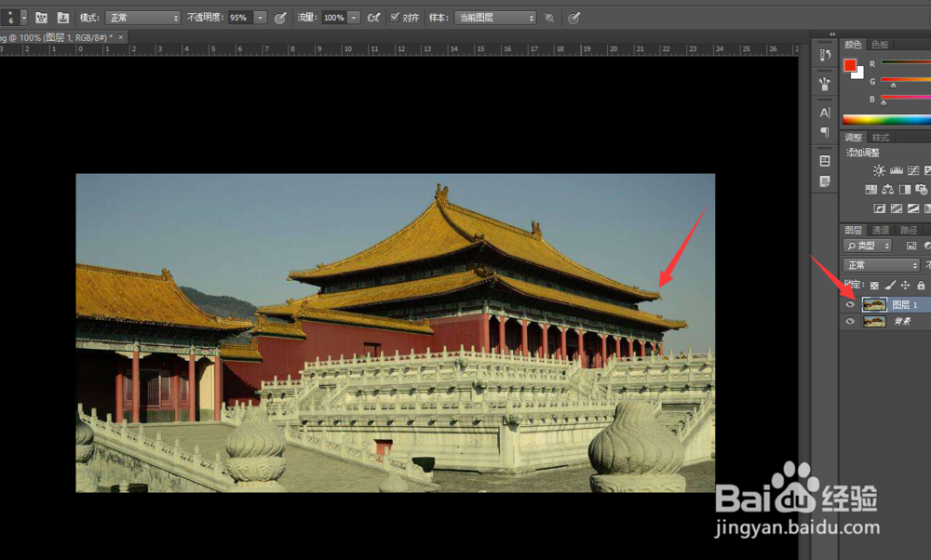Switch to the 图层 layers tab
This screenshot has height=560, width=931.
853,230
